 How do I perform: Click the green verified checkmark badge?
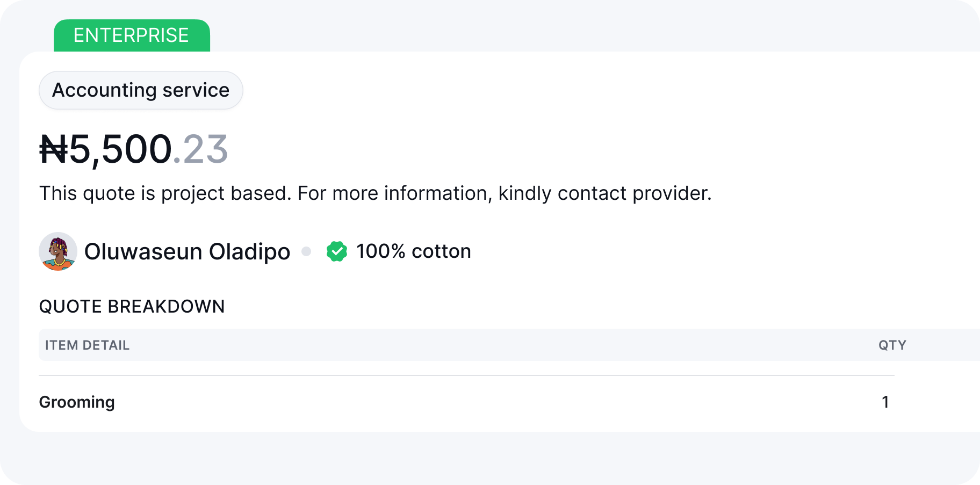coord(337,251)
